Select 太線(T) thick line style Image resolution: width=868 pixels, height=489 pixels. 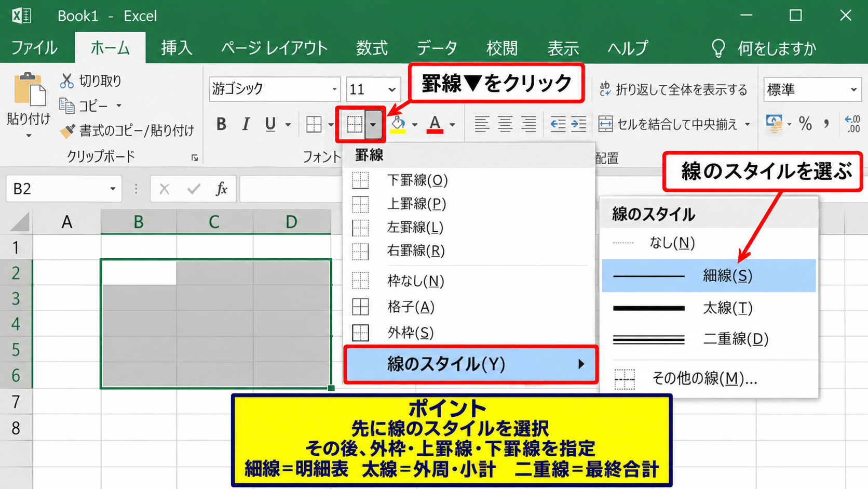pyautogui.click(x=709, y=308)
